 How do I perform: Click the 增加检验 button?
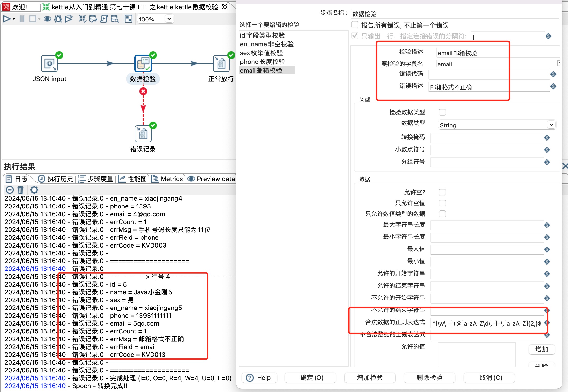(x=370, y=378)
